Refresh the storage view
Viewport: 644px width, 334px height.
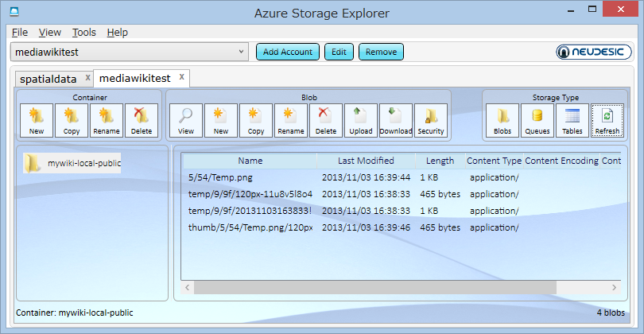(x=607, y=120)
